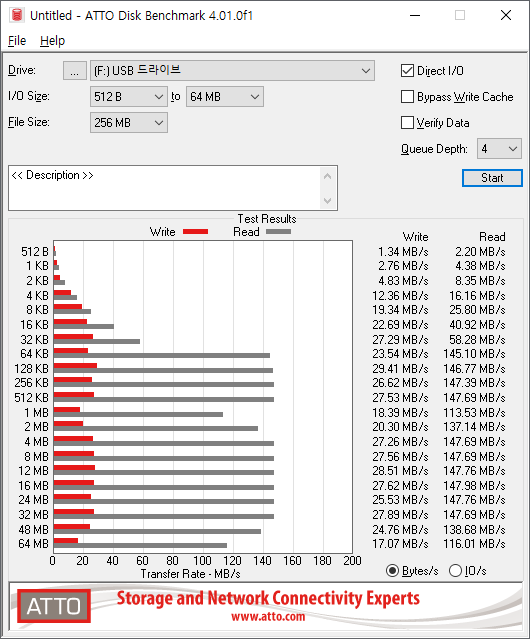Click the '2.20 MB/s' read value
530x639 pixels.
(x=480, y=251)
